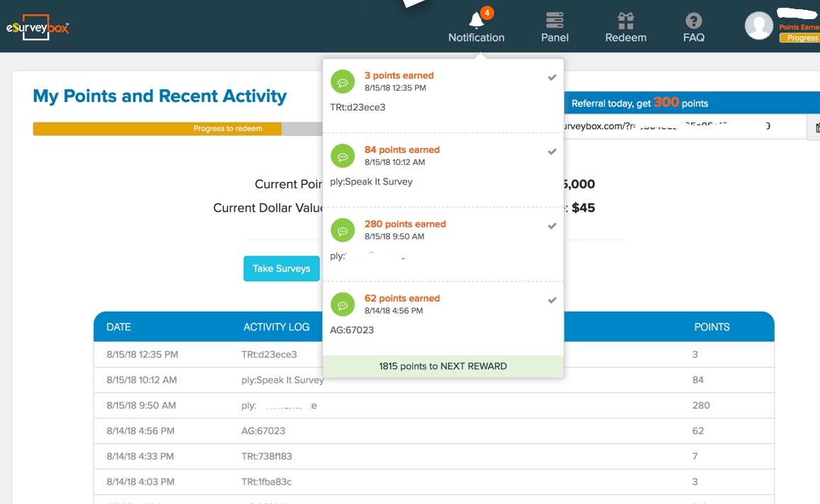Click the eSurveybox logo
Image resolution: width=820 pixels, height=504 pixels.
pyautogui.click(x=38, y=28)
